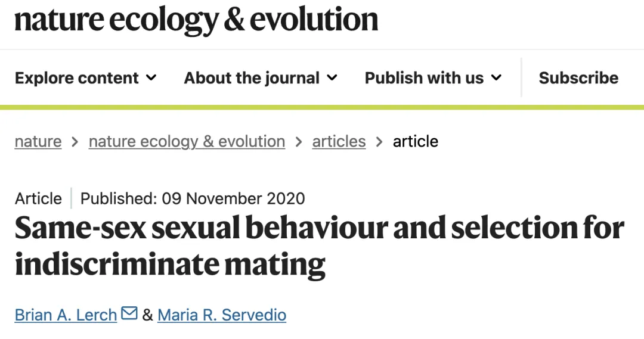This screenshot has height=339, width=644.
Task: Click the Subscribe button
Action: click(578, 78)
